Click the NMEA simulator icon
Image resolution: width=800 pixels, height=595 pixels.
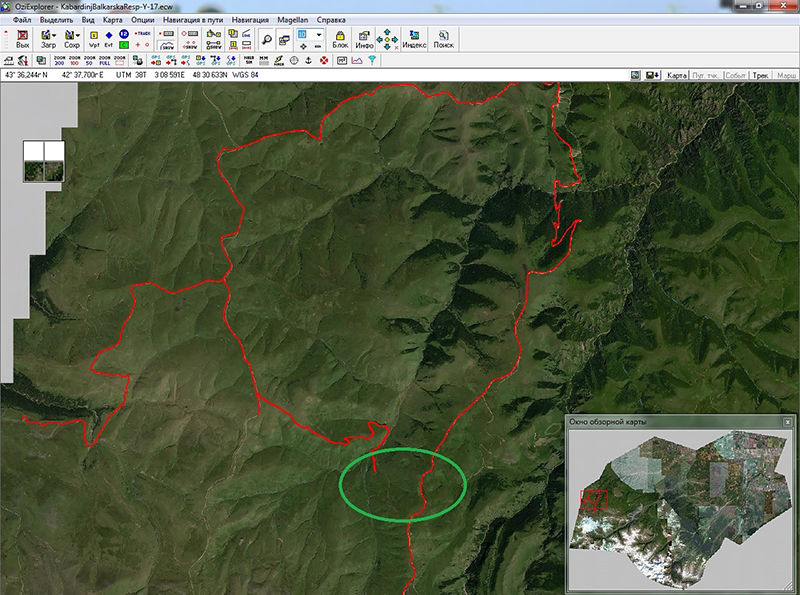point(248,60)
